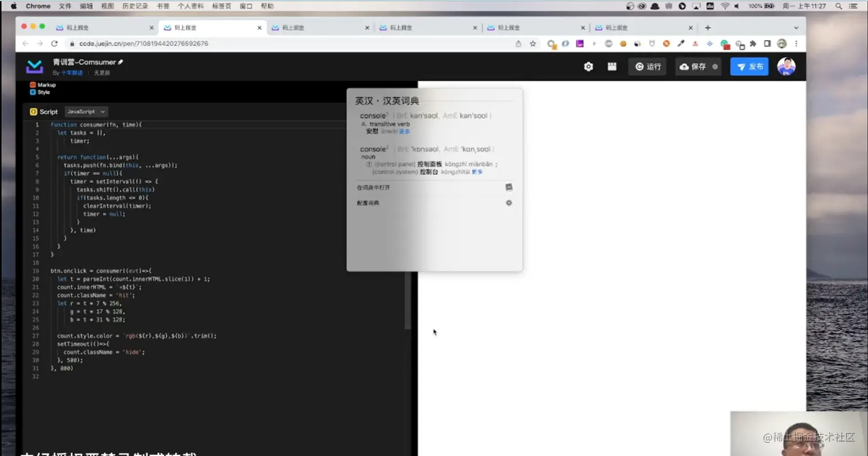Open the small gear inside 保存 button
This screenshot has width=868, height=456.
[715, 67]
